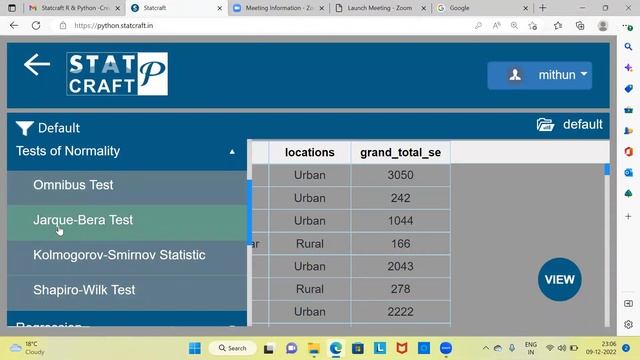Click the read aloud icon in address bar
This screenshot has width=640, height=360.
(x=496, y=26)
